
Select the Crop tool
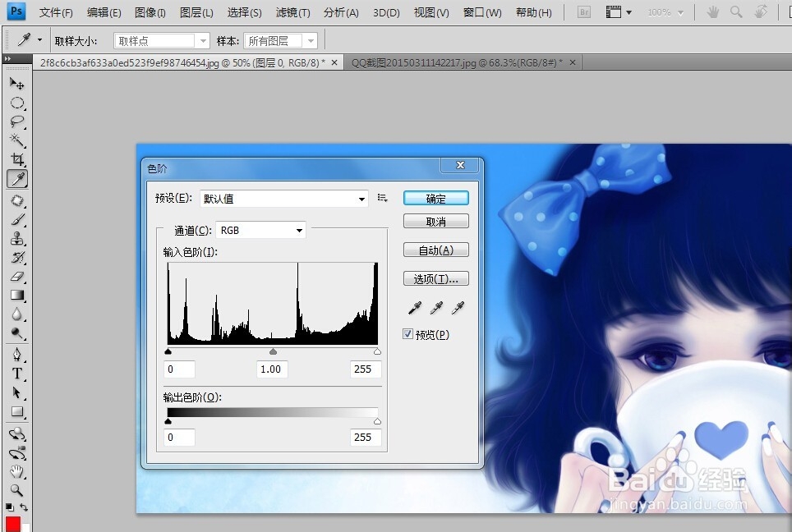[16, 159]
